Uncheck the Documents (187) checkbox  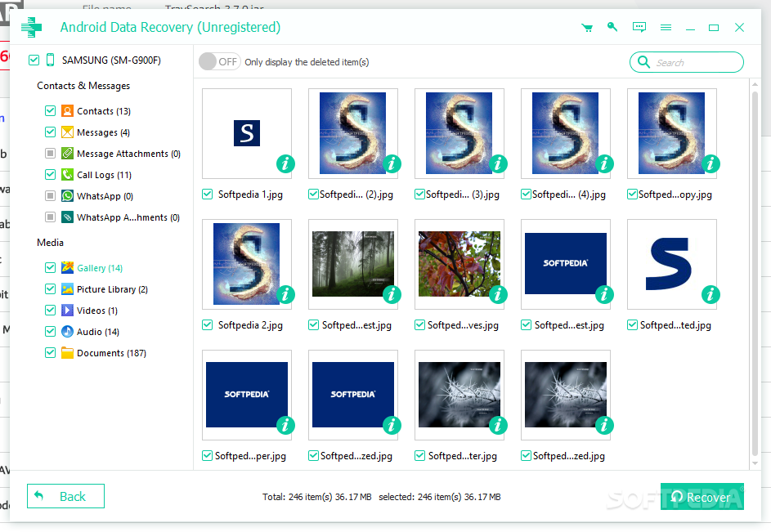pyautogui.click(x=50, y=352)
